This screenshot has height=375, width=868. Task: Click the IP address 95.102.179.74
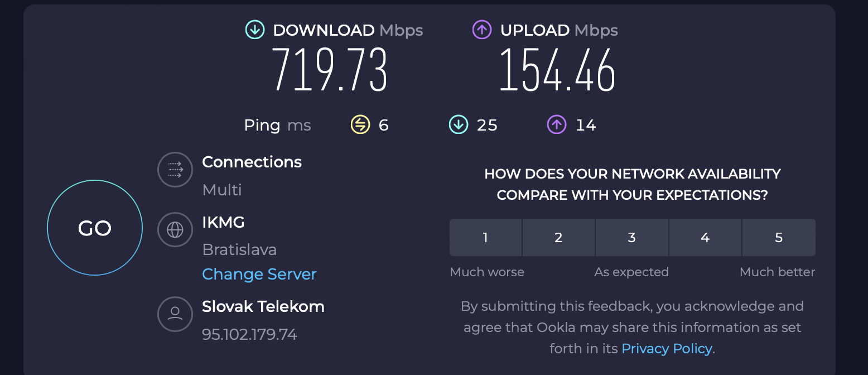pyautogui.click(x=249, y=335)
